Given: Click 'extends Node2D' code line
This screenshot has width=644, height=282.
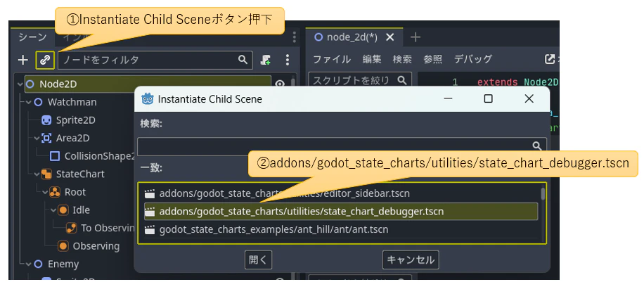Looking at the screenshot, I should point(517,82).
